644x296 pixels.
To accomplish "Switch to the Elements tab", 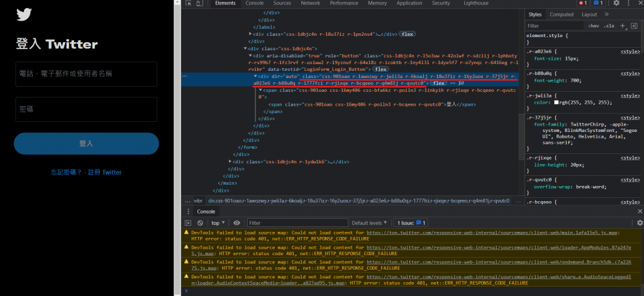I will pyautogui.click(x=226, y=3).
